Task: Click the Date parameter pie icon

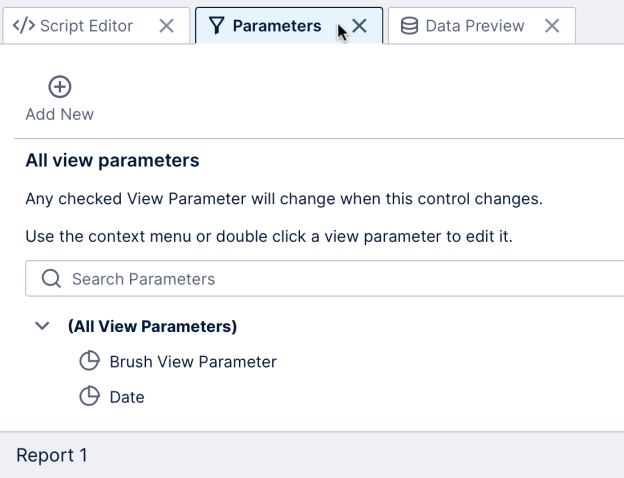Action: [x=89, y=397]
